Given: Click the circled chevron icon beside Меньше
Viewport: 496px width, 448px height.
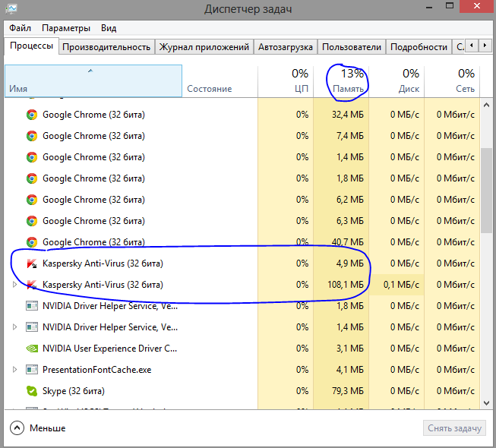Looking at the screenshot, I should pos(17,428).
